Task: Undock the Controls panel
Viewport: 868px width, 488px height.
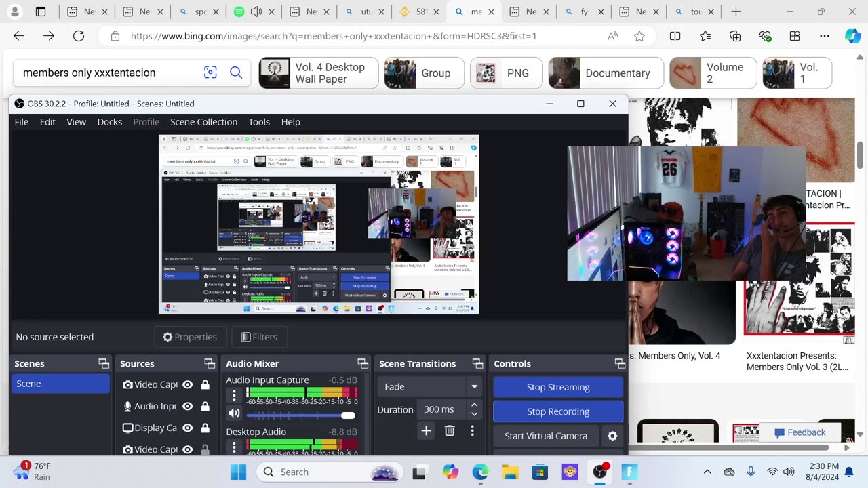Action: [x=620, y=363]
